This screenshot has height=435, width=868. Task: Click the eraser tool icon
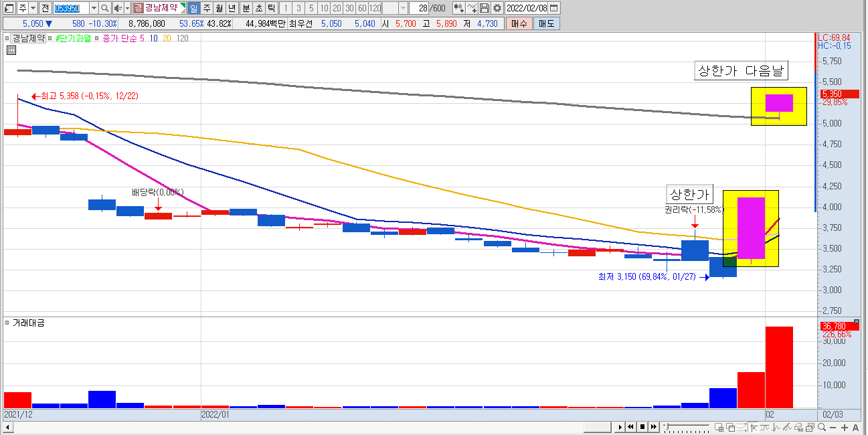pos(799,428)
